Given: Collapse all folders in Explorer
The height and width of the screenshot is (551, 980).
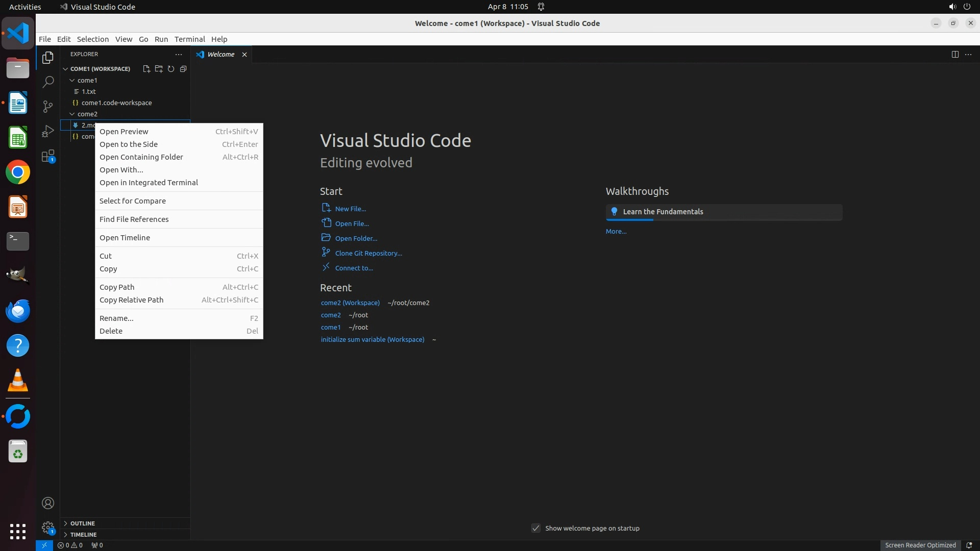Looking at the screenshot, I should tap(183, 69).
